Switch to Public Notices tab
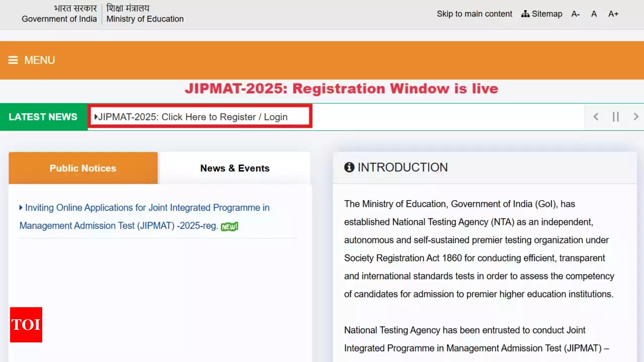The height and width of the screenshot is (362, 644). point(83,168)
